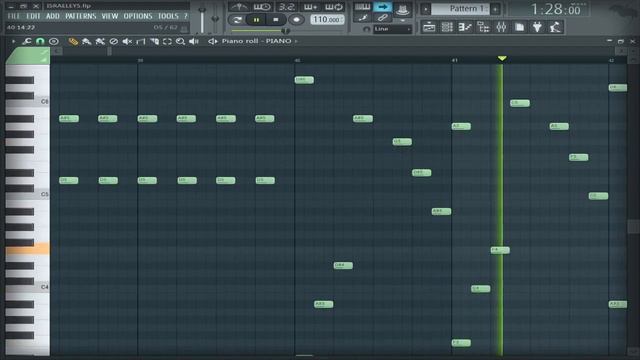Select the Playback speaker tool
This screenshot has height=360, width=640.
pos(194,41)
